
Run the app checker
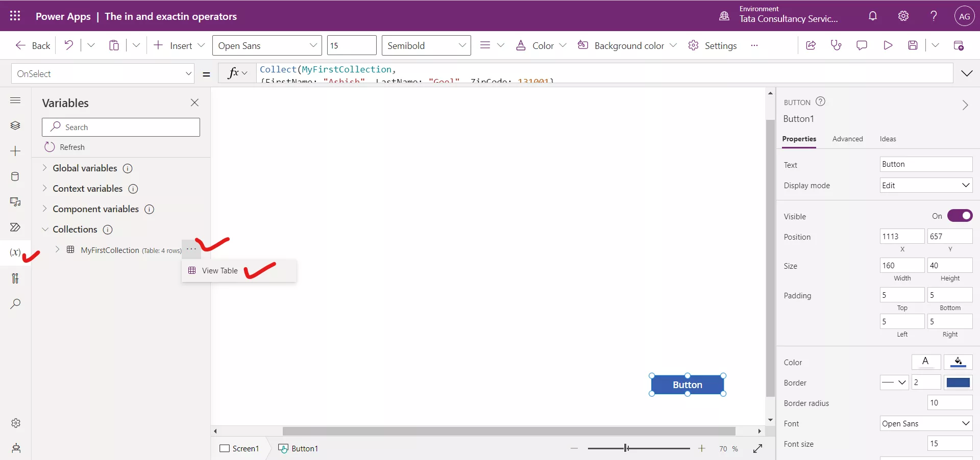836,45
